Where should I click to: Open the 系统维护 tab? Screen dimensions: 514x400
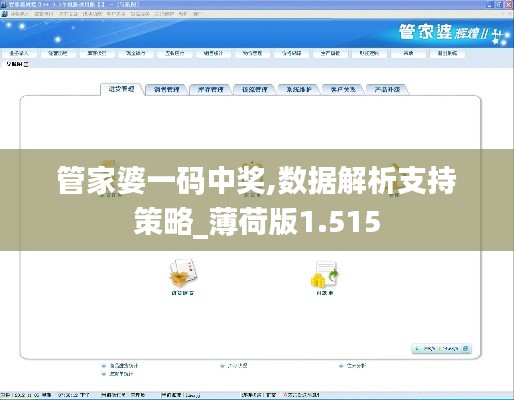click(x=299, y=89)
